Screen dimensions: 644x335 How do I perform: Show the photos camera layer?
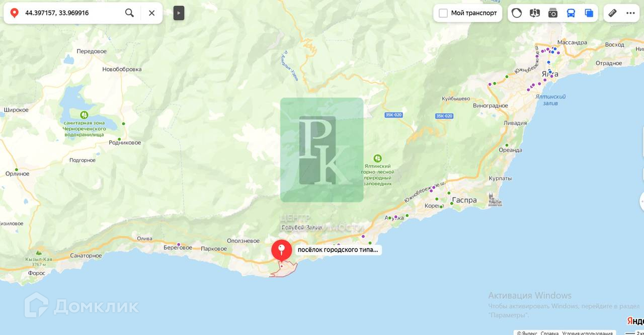[x=553, y=13]
